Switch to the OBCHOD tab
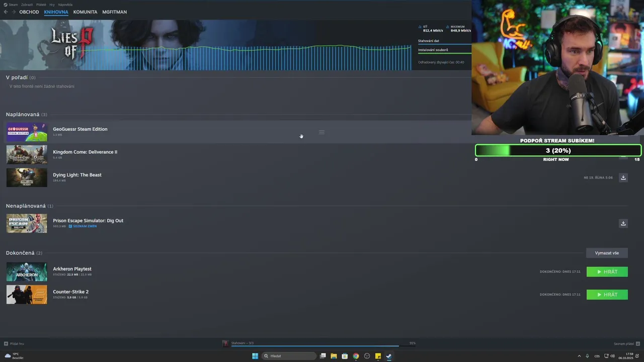 click(x=29, y=12)
